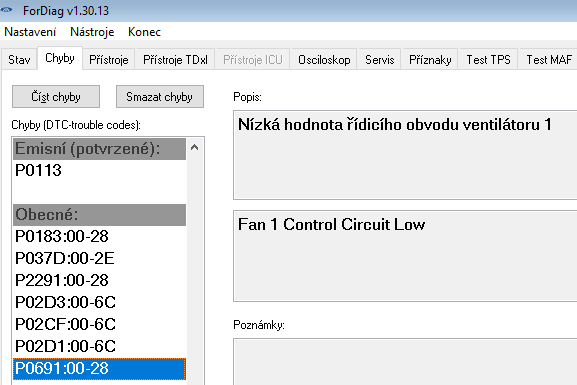
Task: Switch to the Osciloskop tab
Action: (324, 59)
